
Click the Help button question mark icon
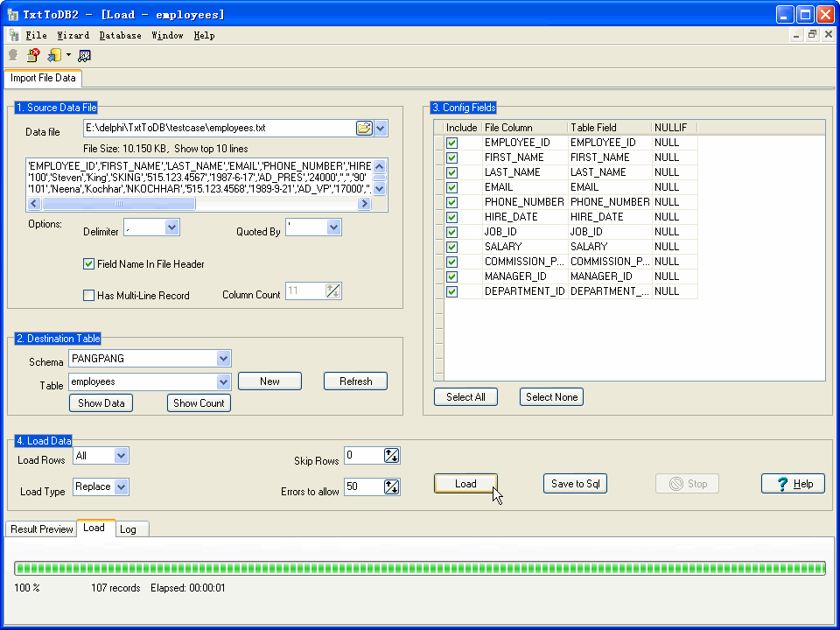pyautogui.click(x=782, y=484)
